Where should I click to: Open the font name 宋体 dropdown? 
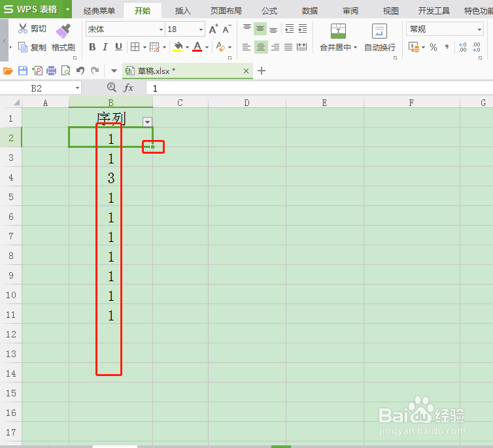[161, 29]
